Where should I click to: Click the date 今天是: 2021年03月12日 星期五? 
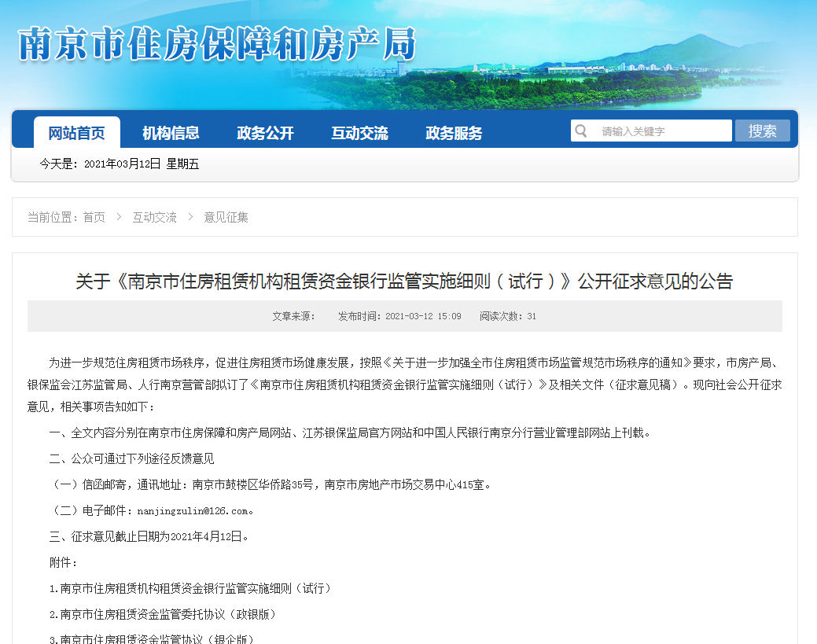(120, 164)
